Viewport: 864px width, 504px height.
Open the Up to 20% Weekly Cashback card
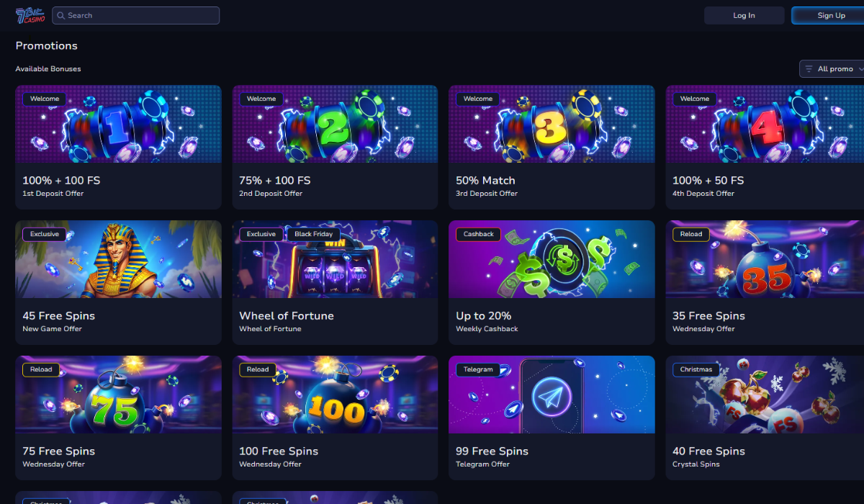click(x=552, y=282)
